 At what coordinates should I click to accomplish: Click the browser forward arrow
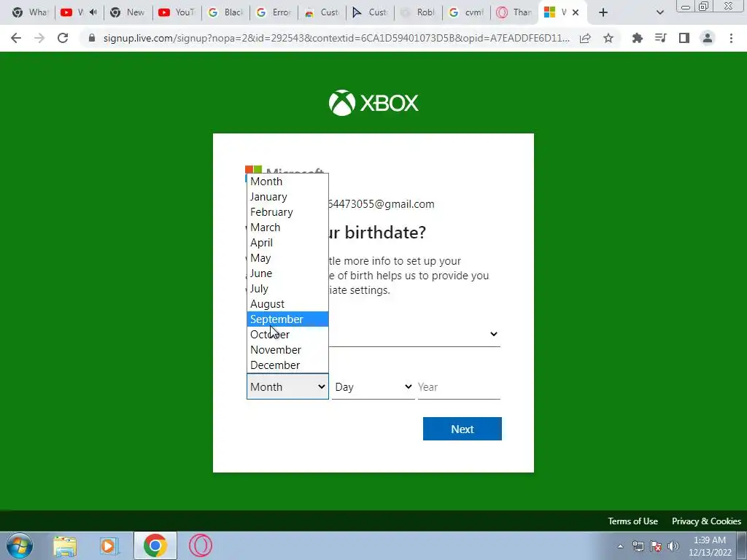click(x=39, y=38)
